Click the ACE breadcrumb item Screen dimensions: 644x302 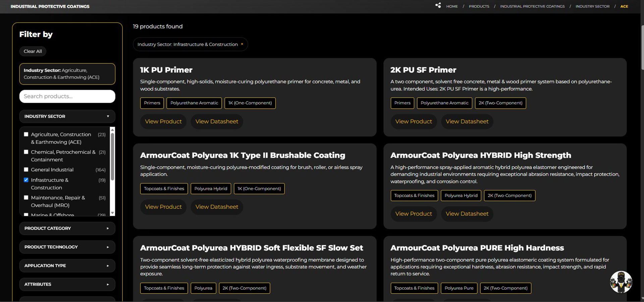[x=624, y=6]
